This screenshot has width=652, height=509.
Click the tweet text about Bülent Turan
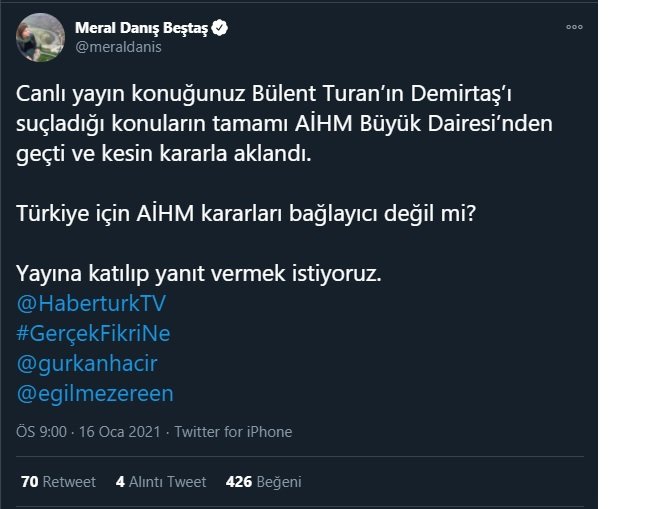(x=284, y=124)
